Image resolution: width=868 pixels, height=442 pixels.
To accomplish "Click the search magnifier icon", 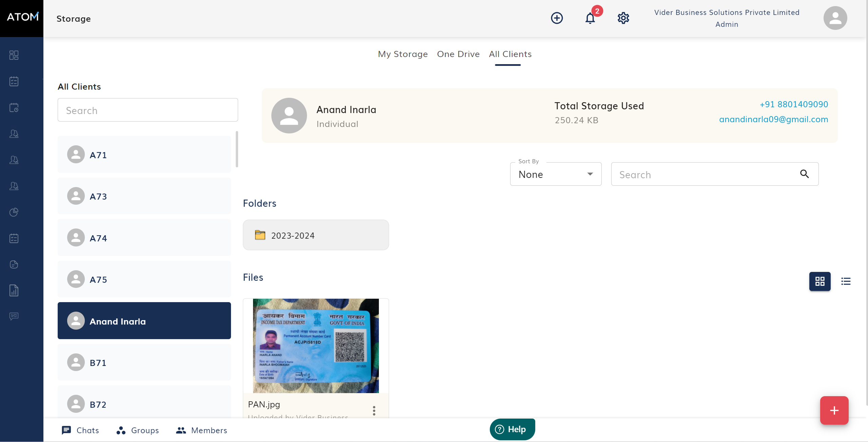I will point(804,174).
